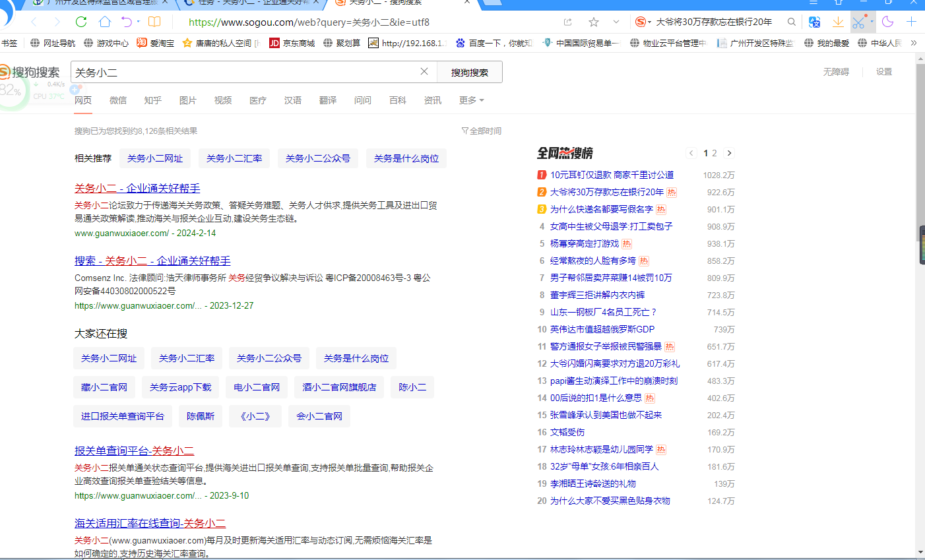The width and height of the screenshot is (925, 560).
Task: Open 设置 settings link
Action: coord(884,72)
